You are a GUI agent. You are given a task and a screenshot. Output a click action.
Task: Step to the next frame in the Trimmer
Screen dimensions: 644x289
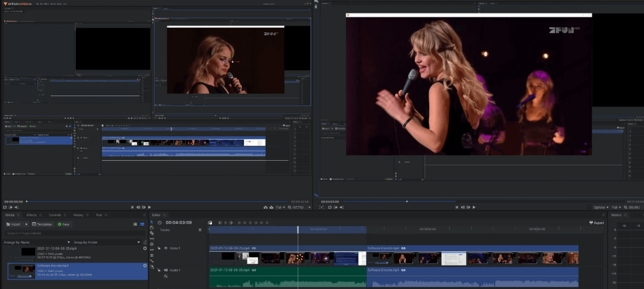pyautogui.click(x=144, y=207)
